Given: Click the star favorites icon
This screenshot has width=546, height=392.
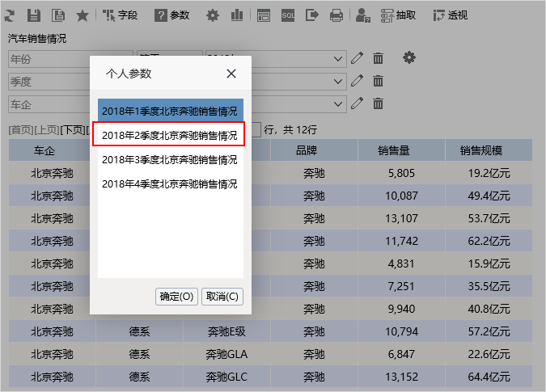Looking at the screenshot, I should coord(83,15).
